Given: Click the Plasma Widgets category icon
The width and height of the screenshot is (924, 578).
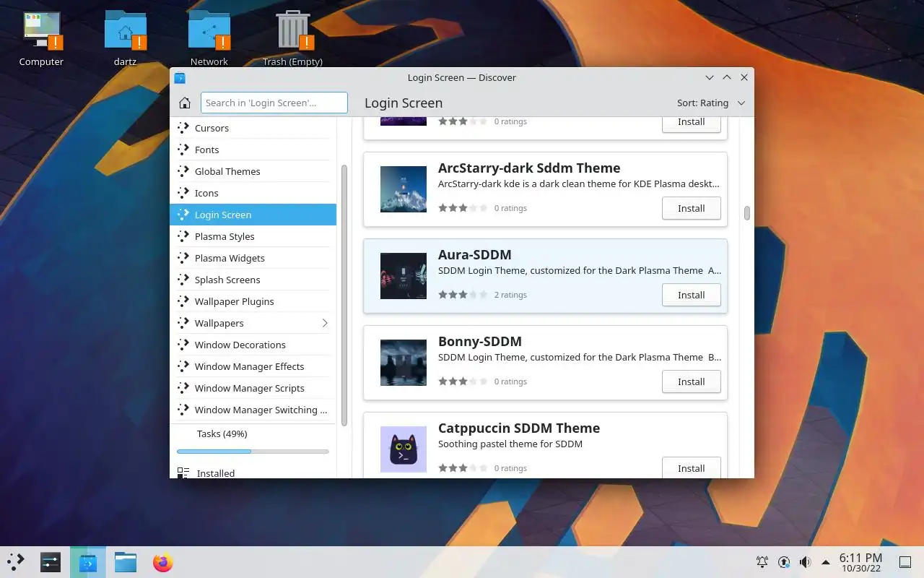Looking at the screenshot, I should (x=183, y=258).
